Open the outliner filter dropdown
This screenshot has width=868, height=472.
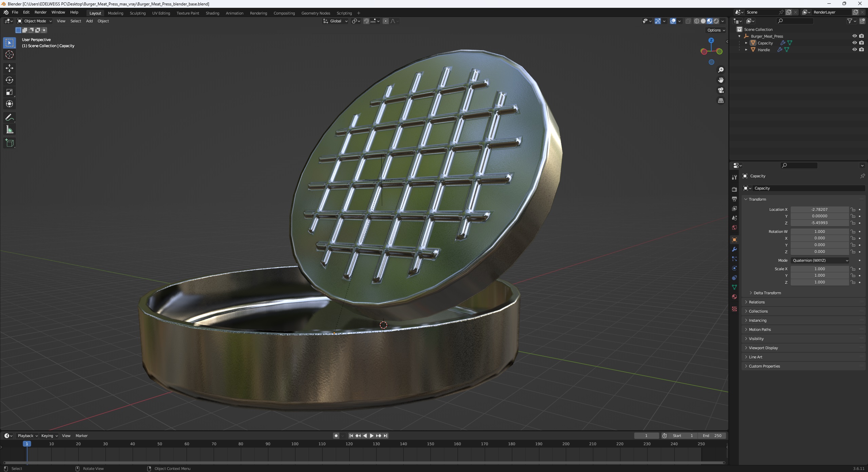click(851, 21)
